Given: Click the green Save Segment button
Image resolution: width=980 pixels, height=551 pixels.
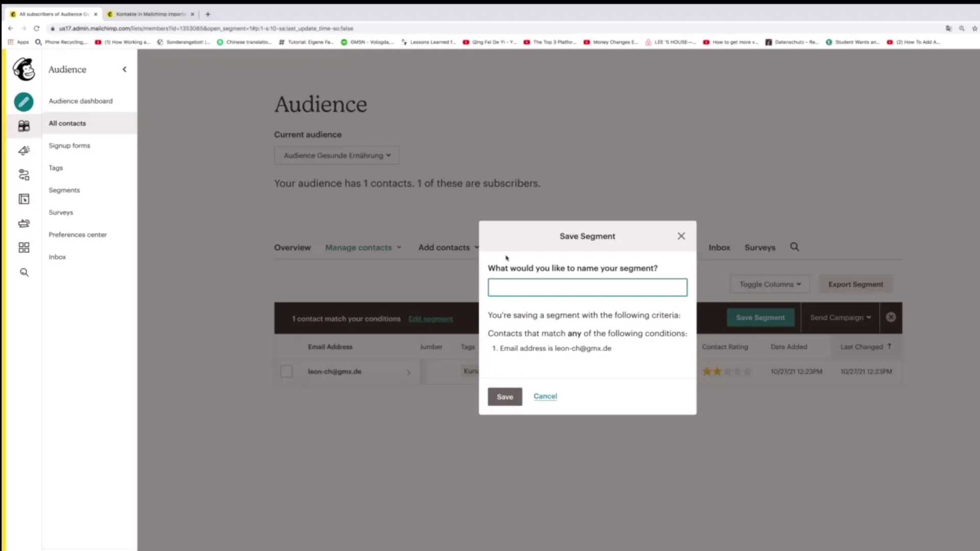Looking at the screenshot, I should pyautogui.click(x=761, y=317).
